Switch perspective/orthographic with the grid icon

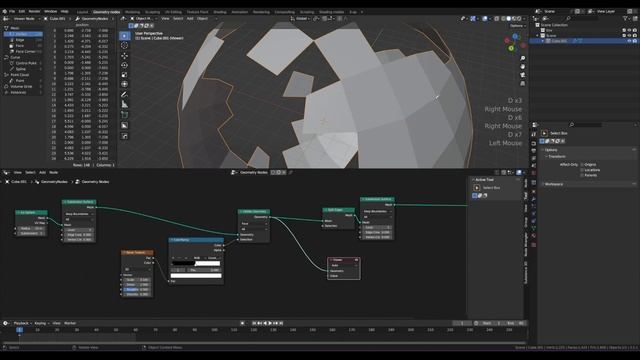522,84
